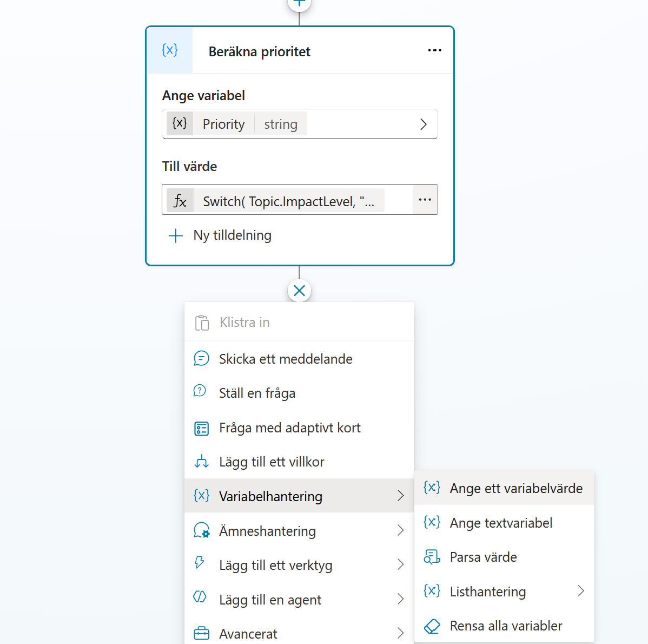Click the Klistra in clipboard icon
The image size is (648, 644).
[x=202, y=323]
